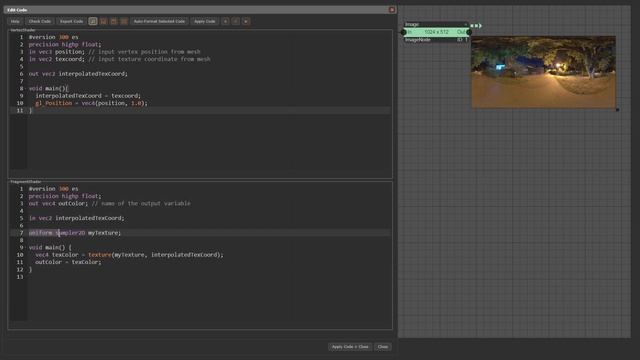Click the Check Code button
Viewport: 640px width, 360px height.
pyautogui.click(x=40, y=21)
